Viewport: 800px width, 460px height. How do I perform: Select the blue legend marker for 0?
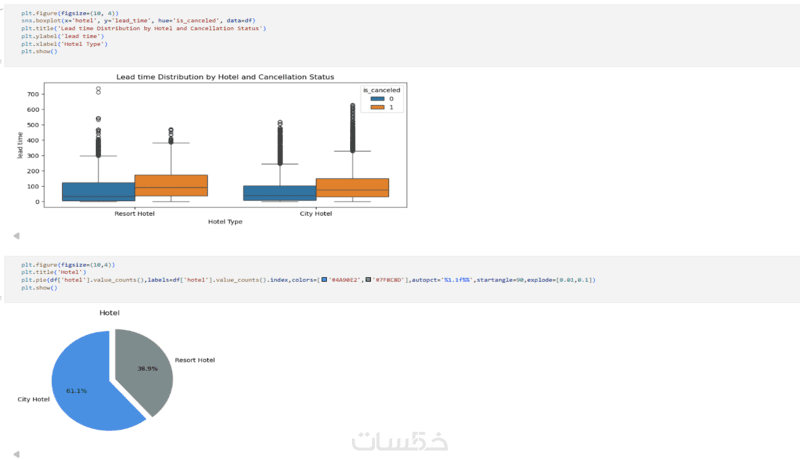pos(378,99)
